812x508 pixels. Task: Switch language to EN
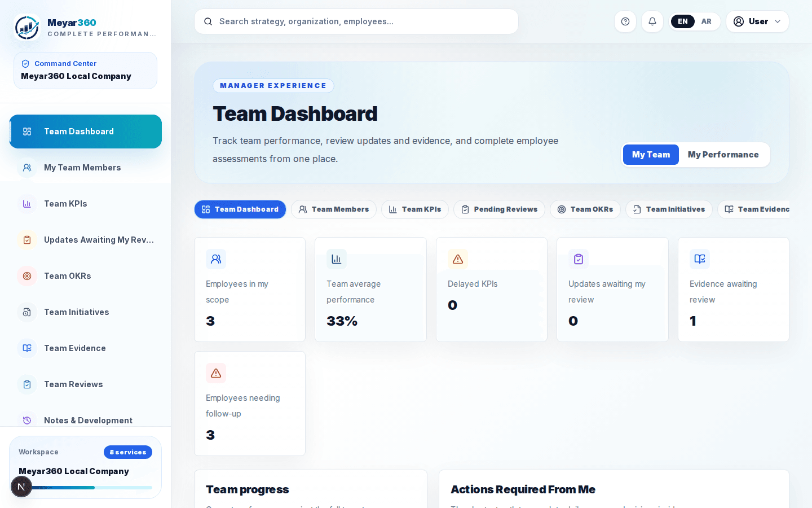click(x=683, y=21)
